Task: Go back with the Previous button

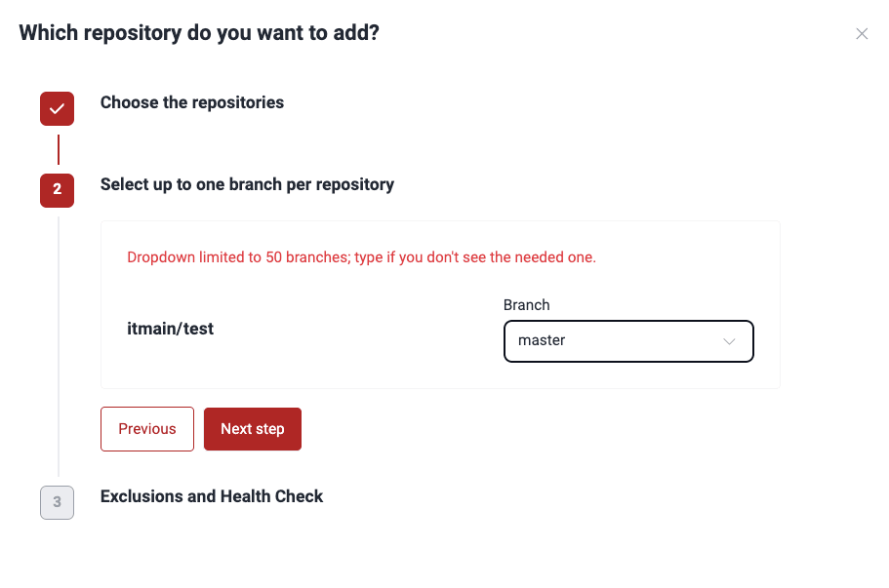Action: tap(147, 429)
